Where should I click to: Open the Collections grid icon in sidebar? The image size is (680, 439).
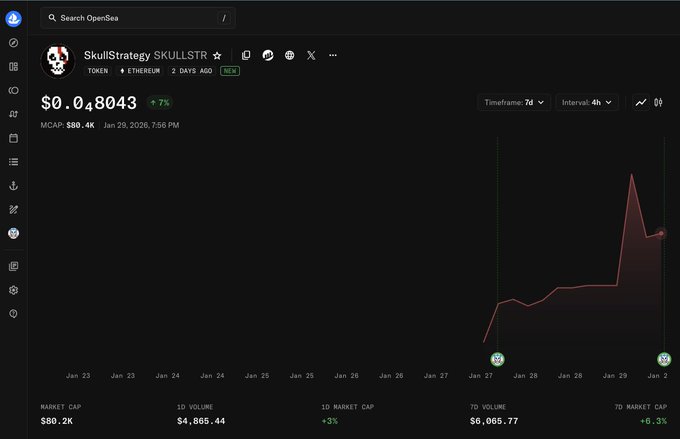[13, 66]
